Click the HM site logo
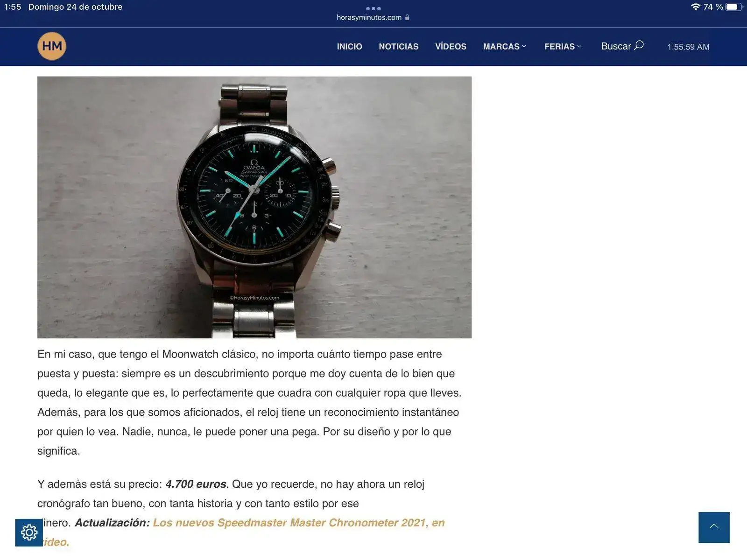 tap(52, 46)
